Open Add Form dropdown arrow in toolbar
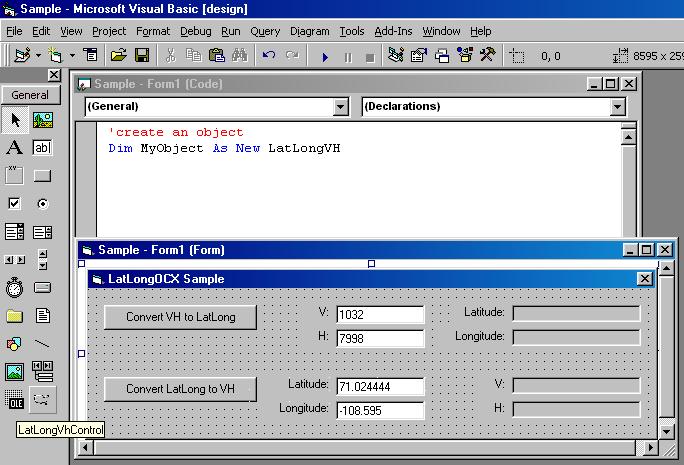The image size is (684, 465). (72, 55)
